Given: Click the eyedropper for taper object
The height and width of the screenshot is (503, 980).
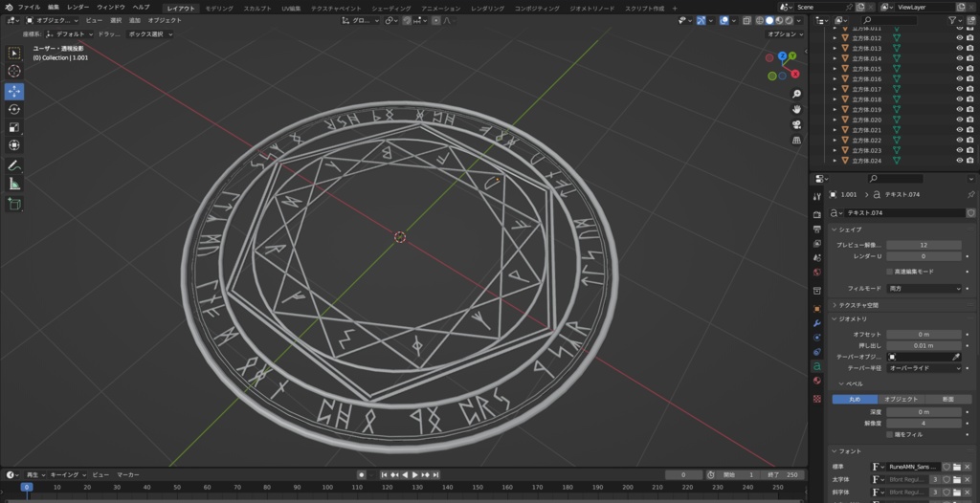Looking at the screenshot, I should pyautogui.click(x=956, y=357).
